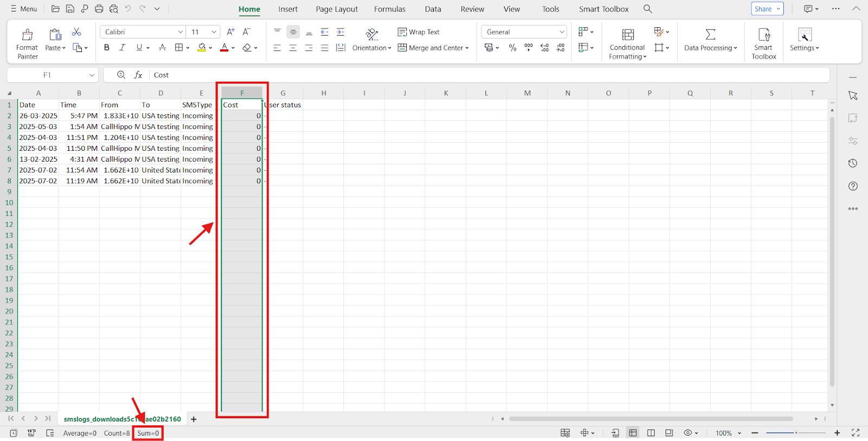The width and height of the screenshot is (868, 441).
Task: Click the Format Painter tool
Action: pos(27,43)
